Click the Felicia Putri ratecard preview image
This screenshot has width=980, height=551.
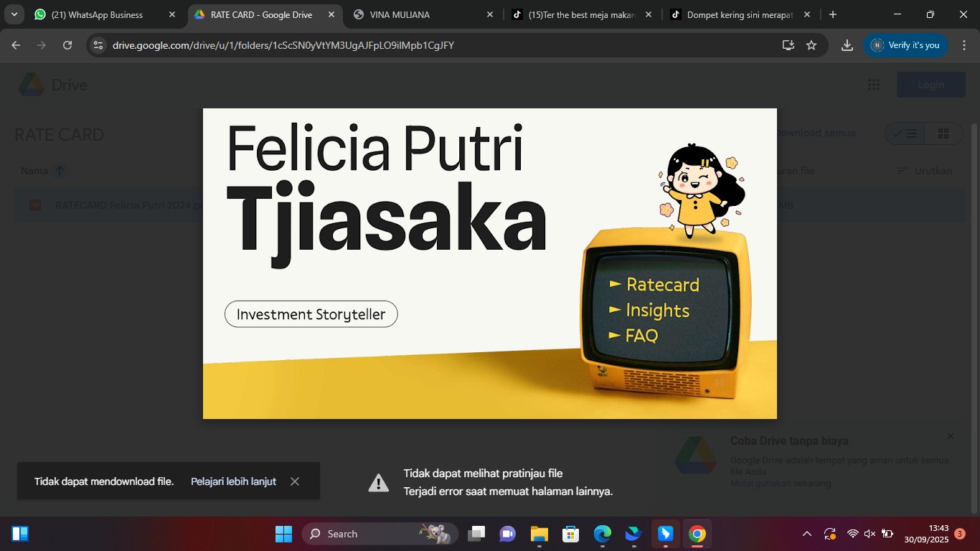click(489, 263)
